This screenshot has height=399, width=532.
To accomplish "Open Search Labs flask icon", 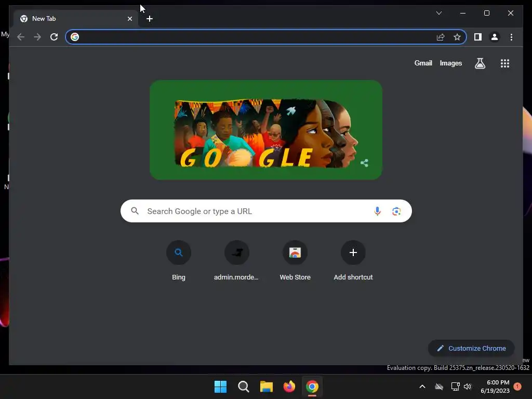I will [x=480, y=63].
